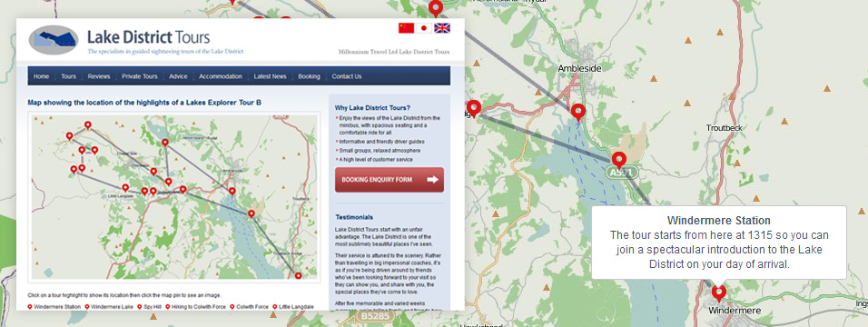The width and height of the screenshot is (868, 327).
Task: Open the Home menu item
Action: click(x=42, y=76)
